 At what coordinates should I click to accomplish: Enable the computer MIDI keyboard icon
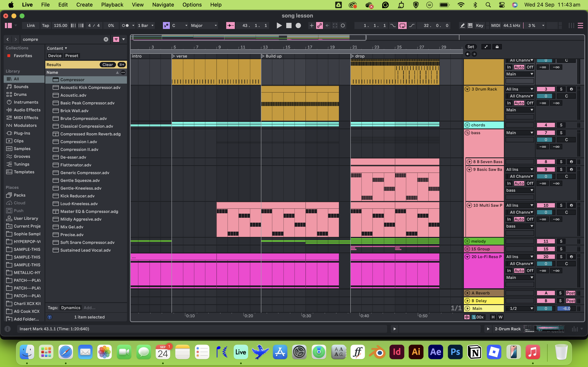pyautogui.click(x=470, y=25)
